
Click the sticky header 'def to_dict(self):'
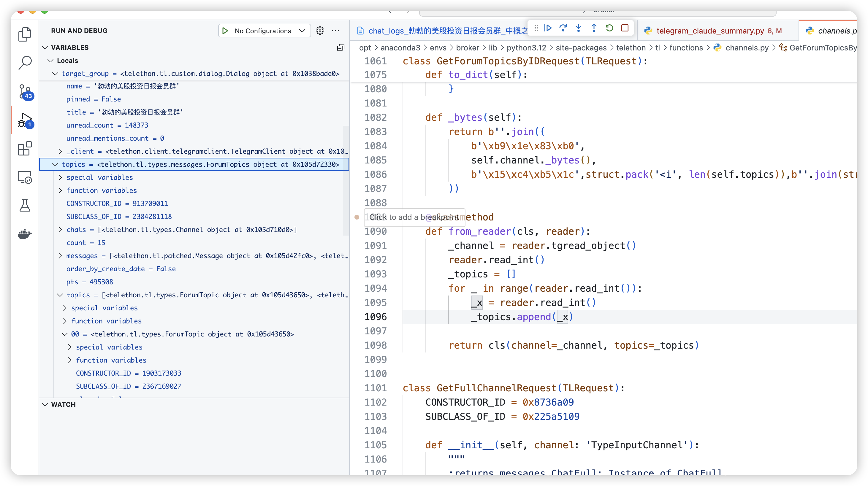(476, 75)
